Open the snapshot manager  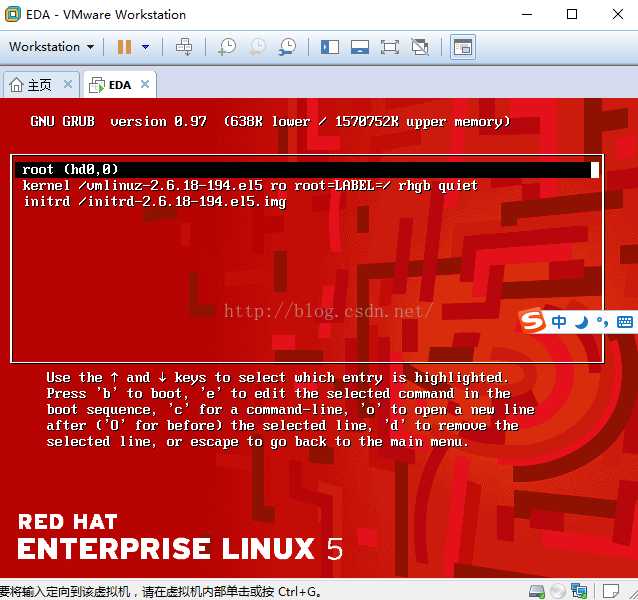coord(287,47)
